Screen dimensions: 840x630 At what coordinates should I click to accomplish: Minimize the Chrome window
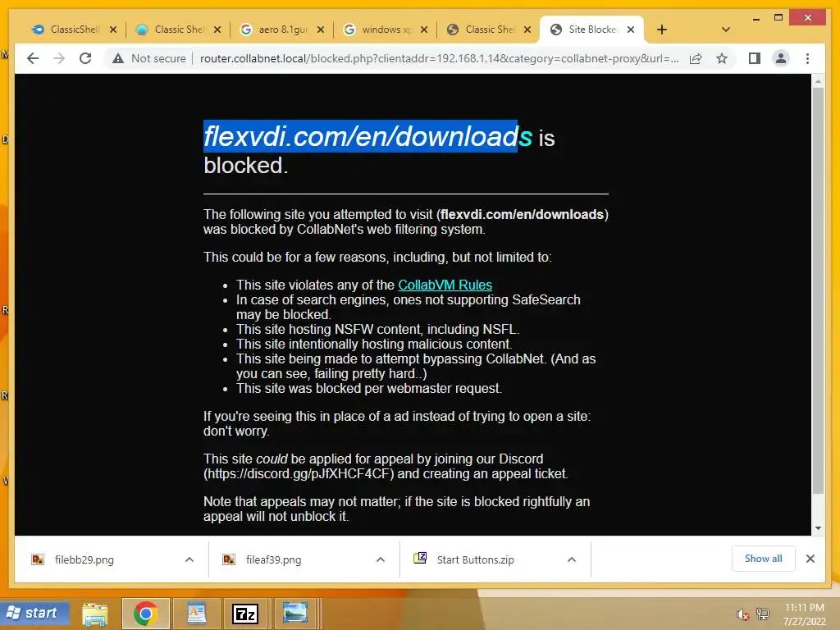tap(756, 18)
